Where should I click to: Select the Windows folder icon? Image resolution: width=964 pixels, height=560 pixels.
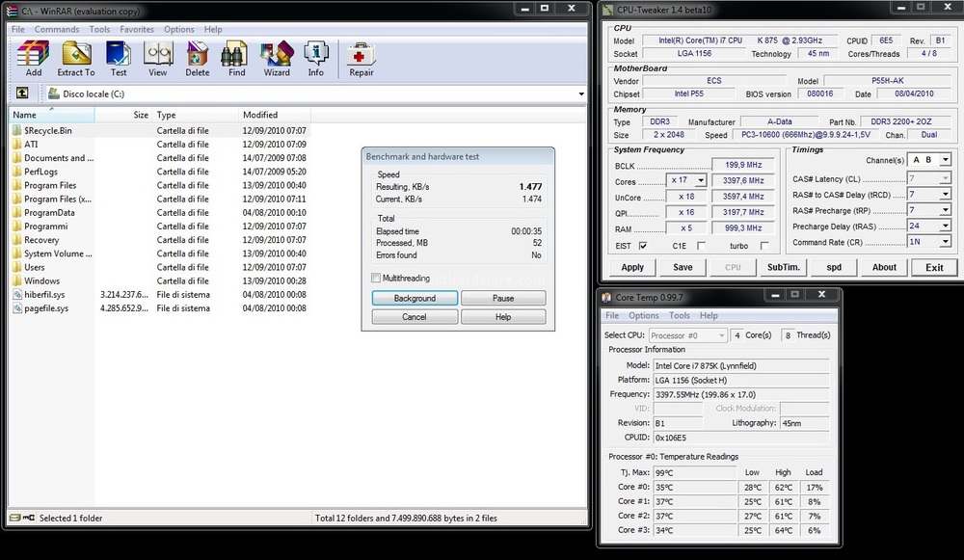[x=17, y=280]
